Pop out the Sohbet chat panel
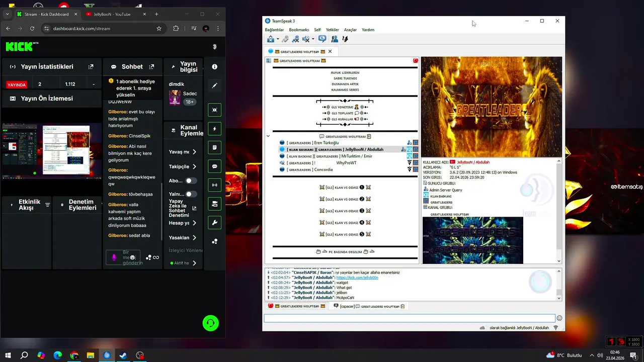 (151, 66)
